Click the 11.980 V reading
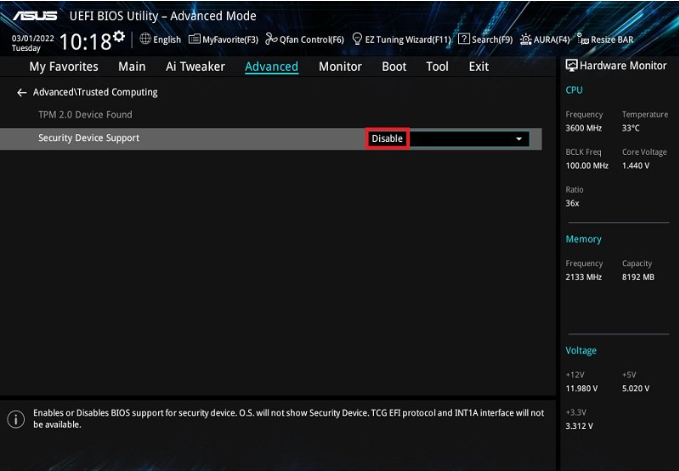The height and width of the screenshot is (471, 679). (x=582, y=388)
